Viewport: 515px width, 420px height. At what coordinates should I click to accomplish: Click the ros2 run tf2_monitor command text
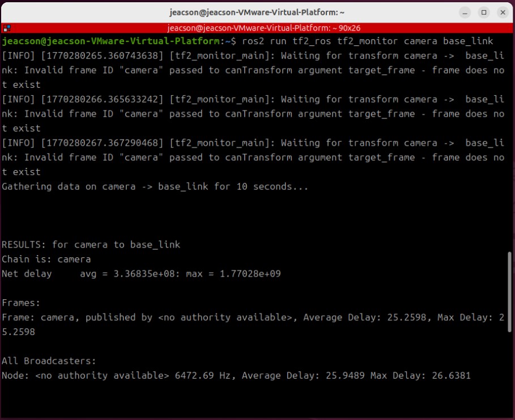(367, 41)
